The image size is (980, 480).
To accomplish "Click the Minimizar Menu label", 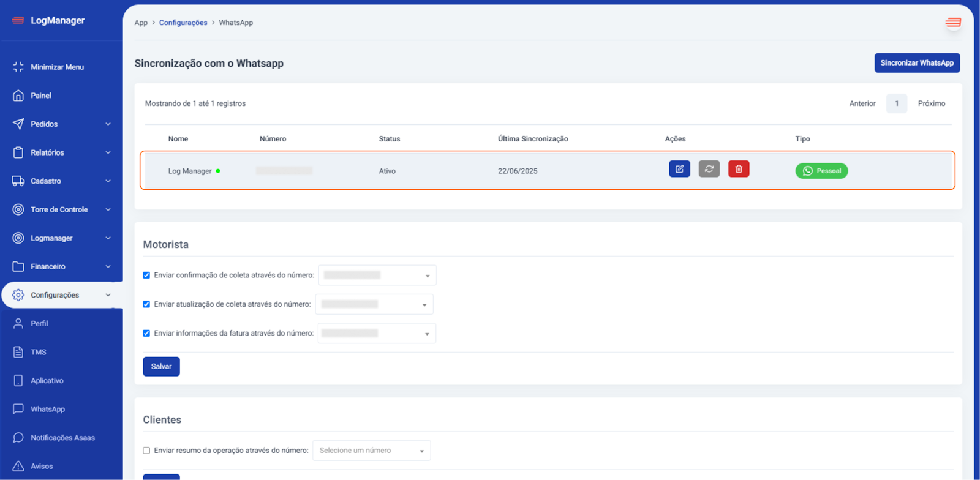I will click(x=57, y=67).
